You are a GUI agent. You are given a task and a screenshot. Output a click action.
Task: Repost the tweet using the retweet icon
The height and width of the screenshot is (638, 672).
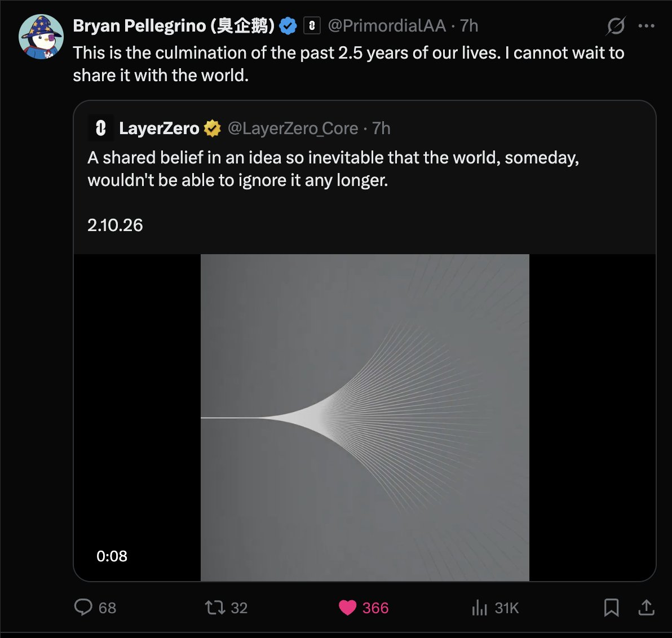click(214, 608)
